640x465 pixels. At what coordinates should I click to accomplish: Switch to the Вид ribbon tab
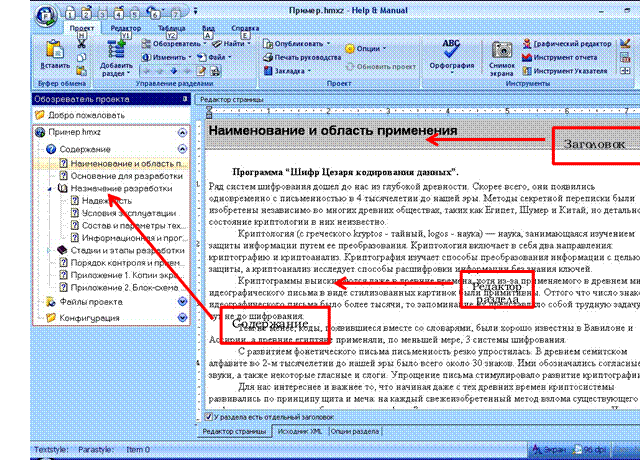coord(208,28)
